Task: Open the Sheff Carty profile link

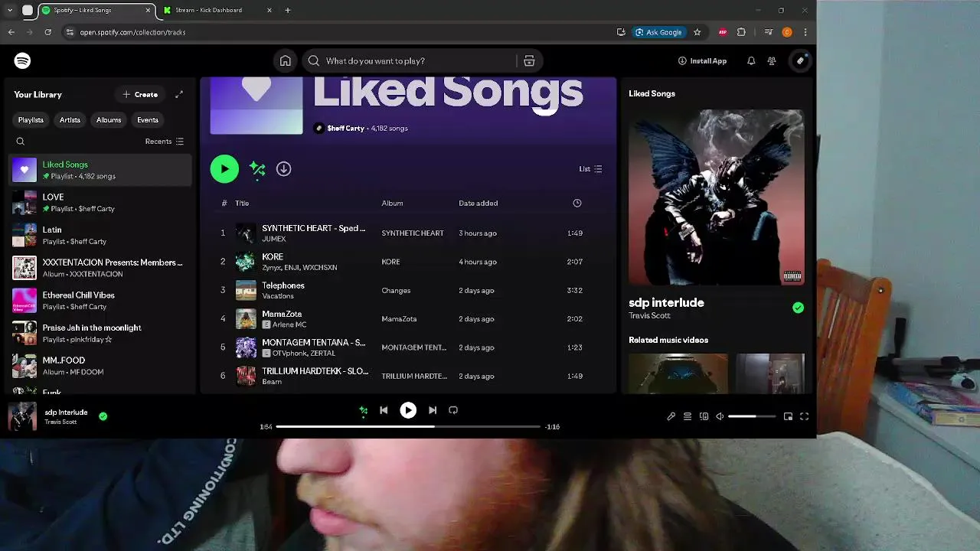Action: coord(345,129)
